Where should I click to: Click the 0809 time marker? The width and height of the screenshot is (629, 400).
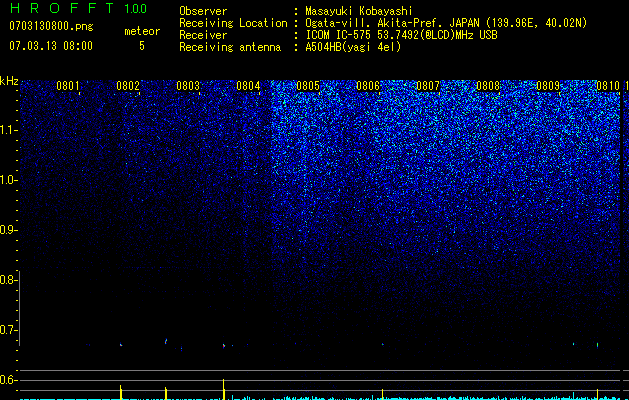pos(548,86)
